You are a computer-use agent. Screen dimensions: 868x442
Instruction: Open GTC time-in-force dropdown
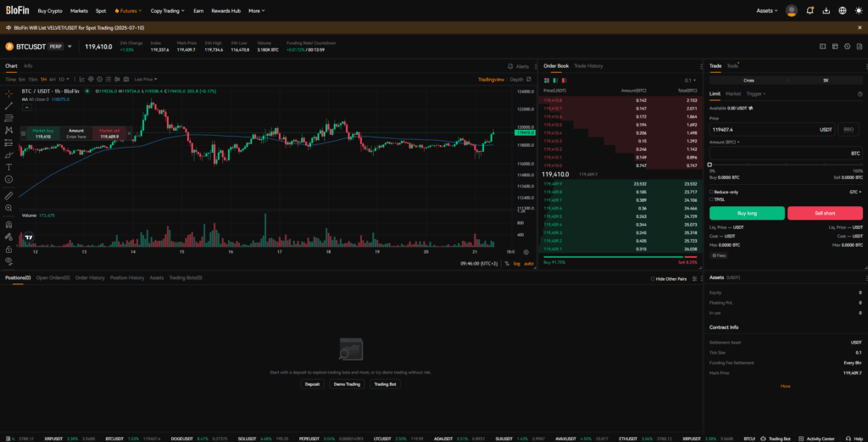click(855, 193)
